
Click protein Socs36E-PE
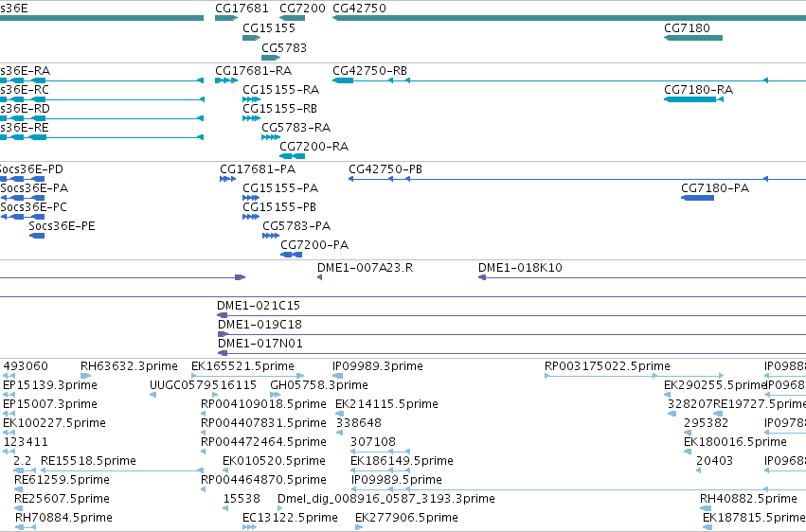tap(62, 226)
